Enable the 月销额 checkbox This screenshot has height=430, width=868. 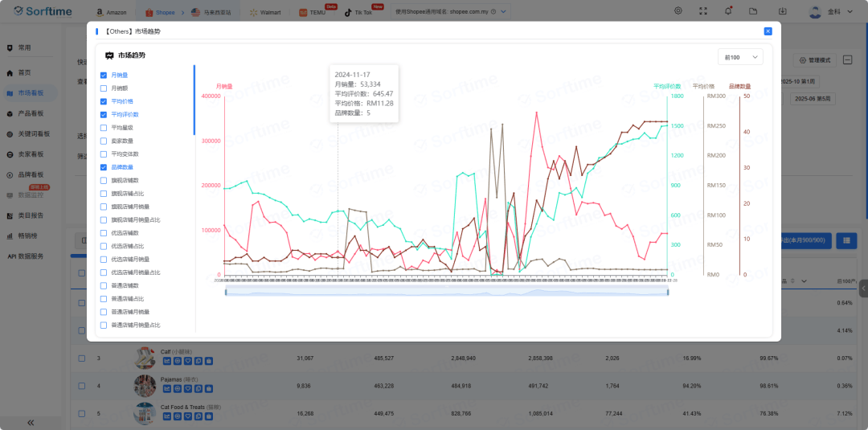[x=104, y=88]
